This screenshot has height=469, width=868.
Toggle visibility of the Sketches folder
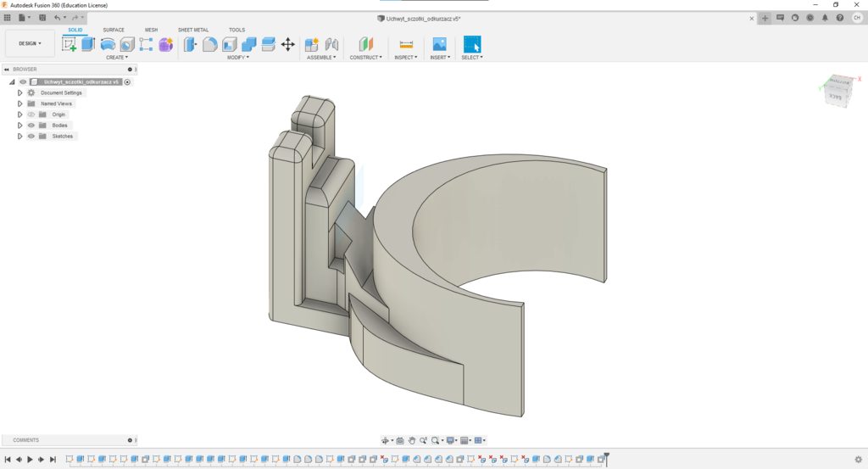[x=31, y=137]
